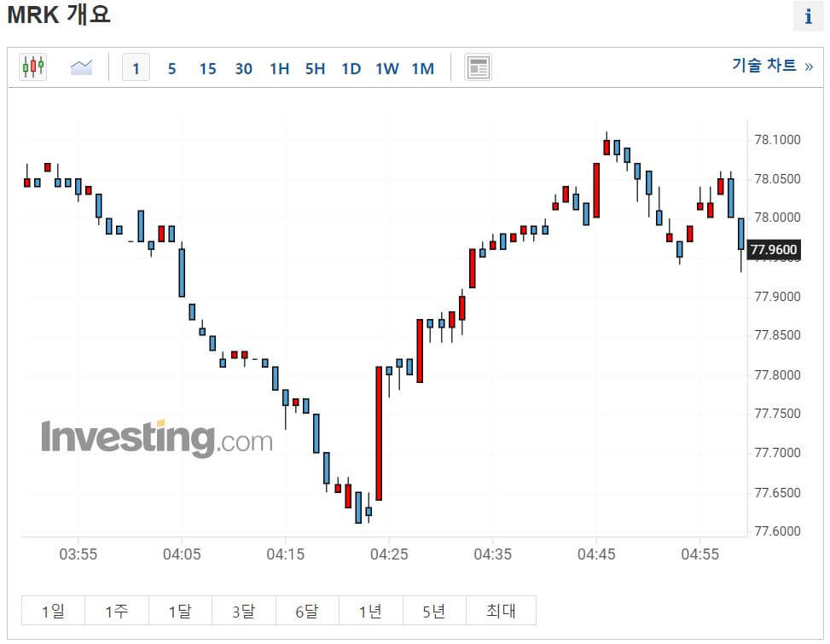The image size is (830, 644).
Task: Click the 77.9600 current price label
Action: click(774, 249)
